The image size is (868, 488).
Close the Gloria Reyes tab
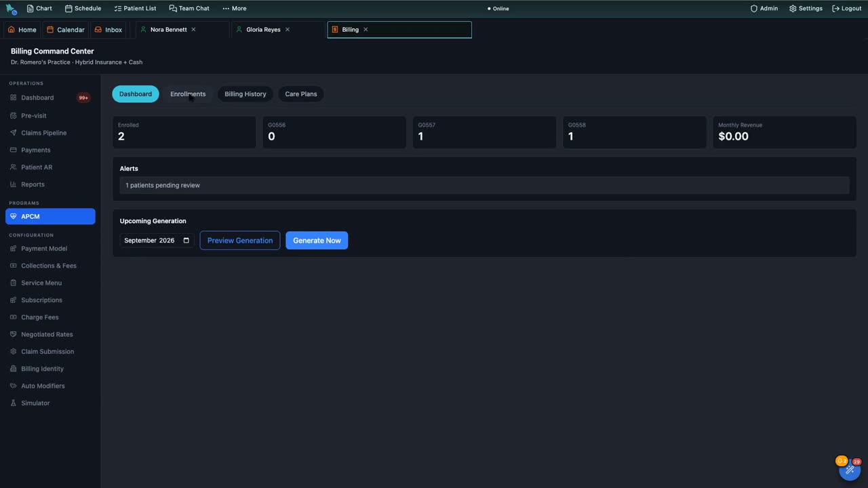pyautogui.click(x=288, y=30)
